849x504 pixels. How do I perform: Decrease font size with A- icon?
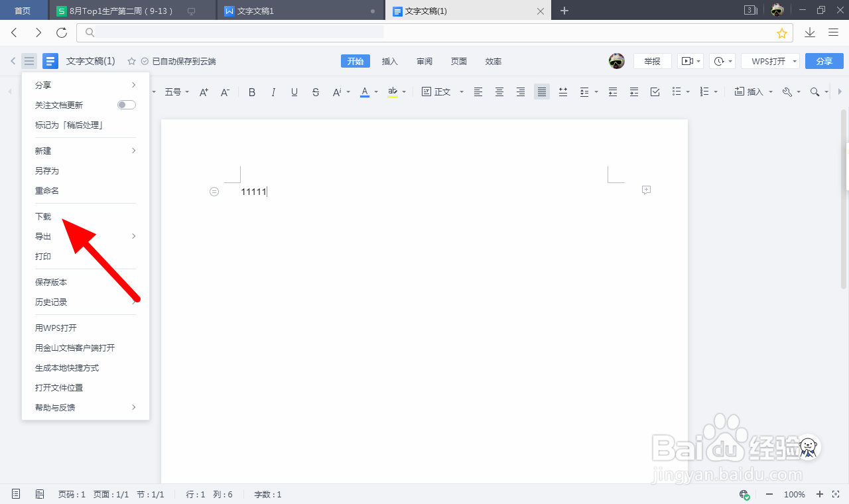coord(225,92)
